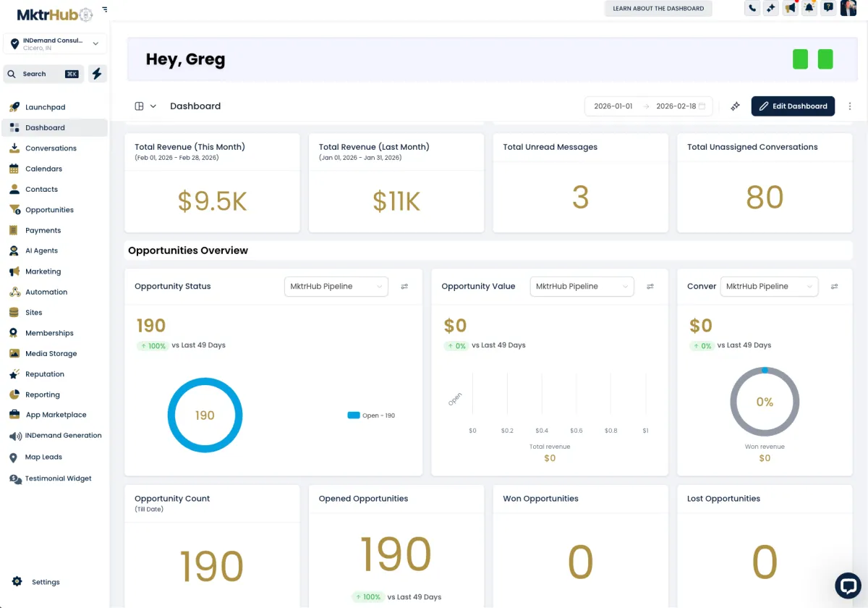Click Learn About The Dashboard button
The image size is (868, 608).
point(658,9)
